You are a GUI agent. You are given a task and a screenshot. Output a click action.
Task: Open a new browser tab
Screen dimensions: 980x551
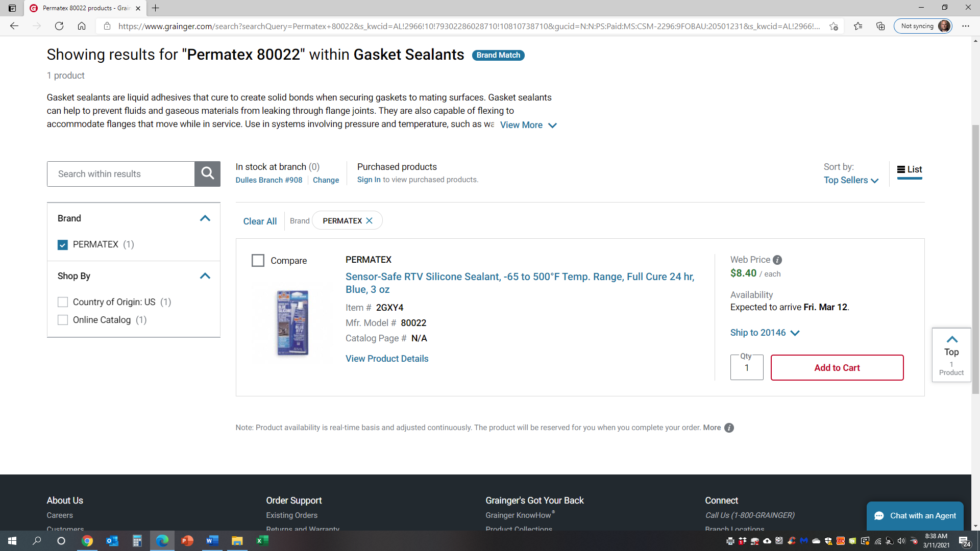(x=156, y=8)
